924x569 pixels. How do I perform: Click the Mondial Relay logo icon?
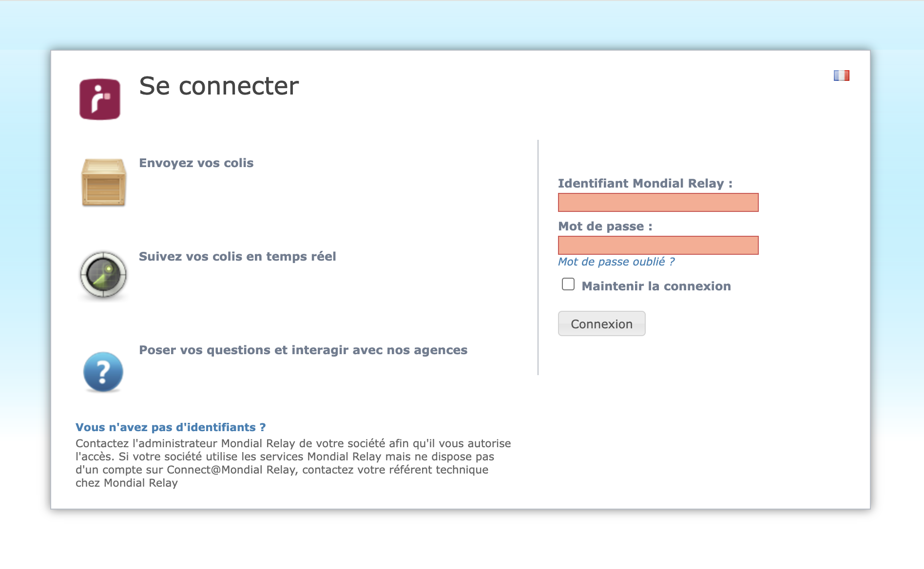click(x=100, y=96)
